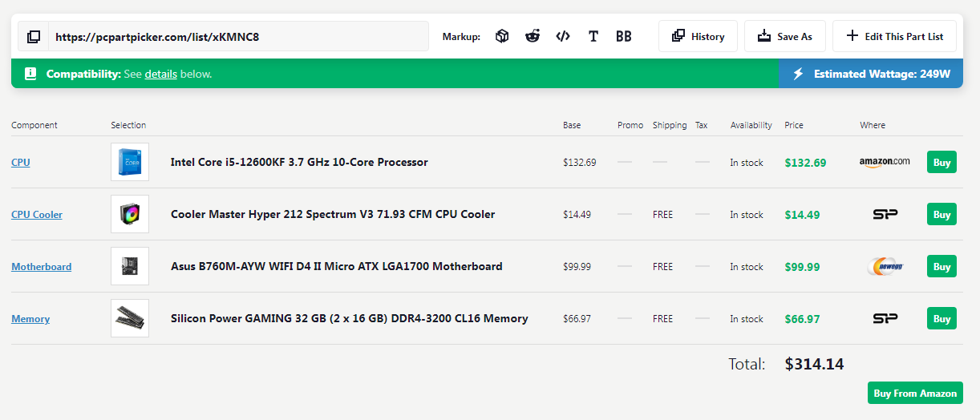
Task: Copy the part list URL icon
Action: point(33,36)
